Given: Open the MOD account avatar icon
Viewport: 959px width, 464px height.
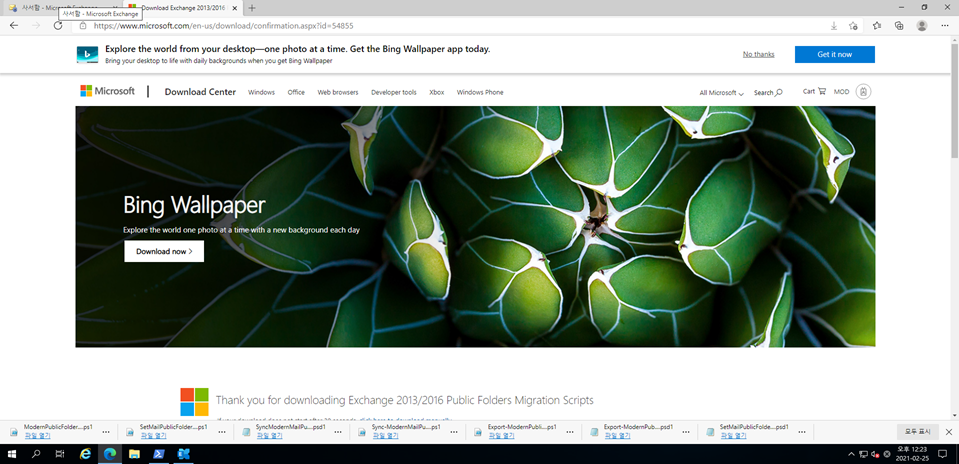Looking at the screenshot, I should pos(863,91).
